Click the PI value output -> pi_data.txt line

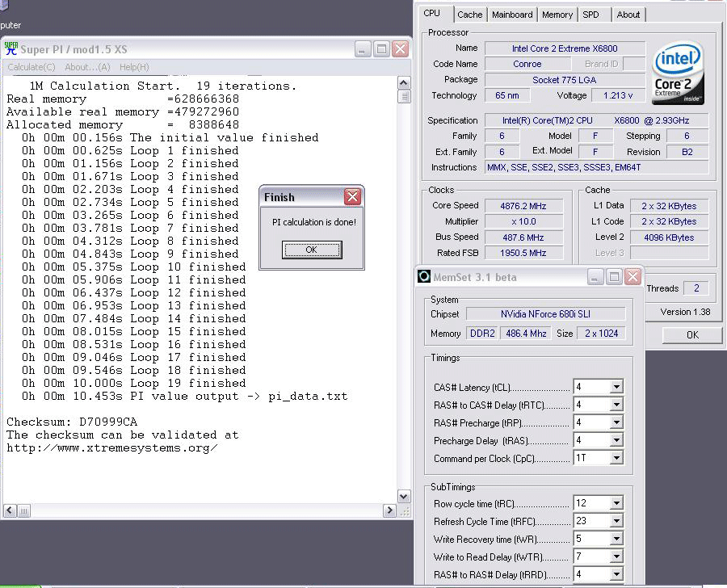coord(184,396)
